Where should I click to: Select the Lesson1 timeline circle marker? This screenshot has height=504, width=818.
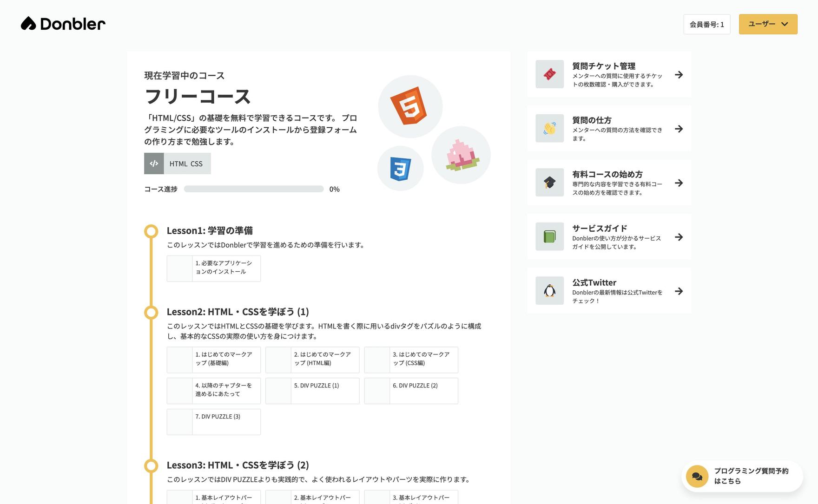coord(151,231)
